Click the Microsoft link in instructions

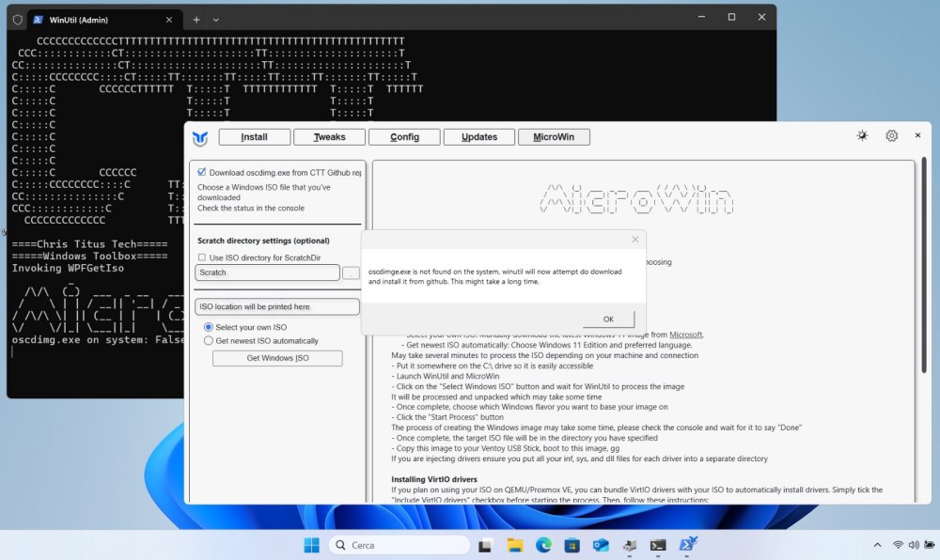click(x=685, y=334)
